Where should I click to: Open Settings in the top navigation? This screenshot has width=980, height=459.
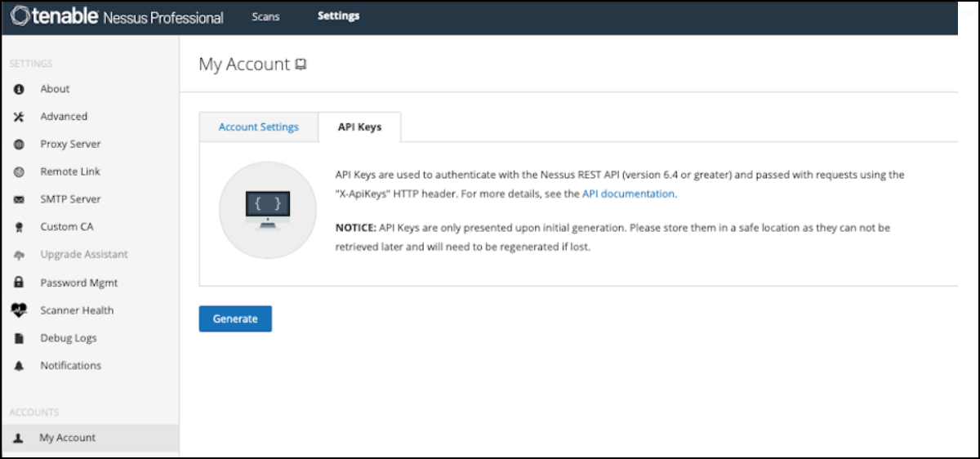tap(338, 16)
